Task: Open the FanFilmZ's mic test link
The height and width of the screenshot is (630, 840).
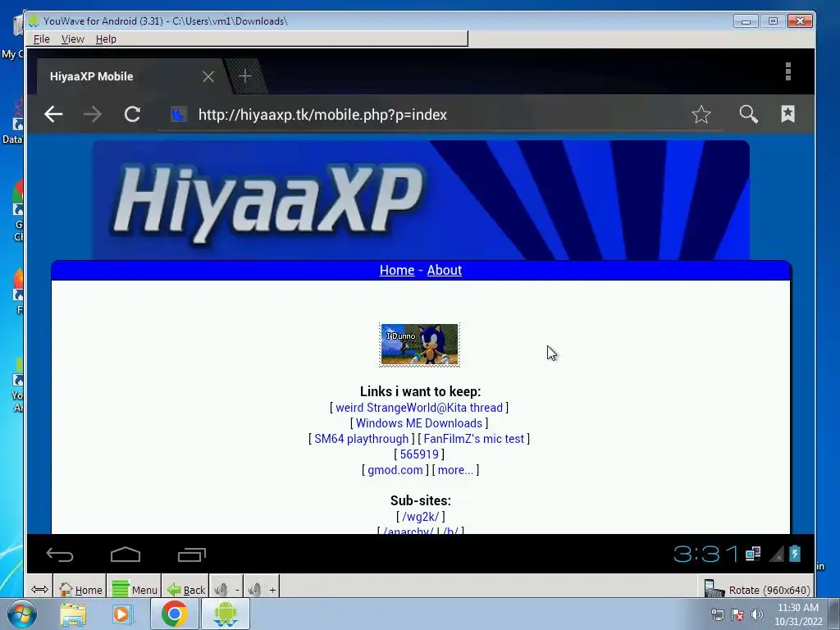Action: [x=473, y=439]
